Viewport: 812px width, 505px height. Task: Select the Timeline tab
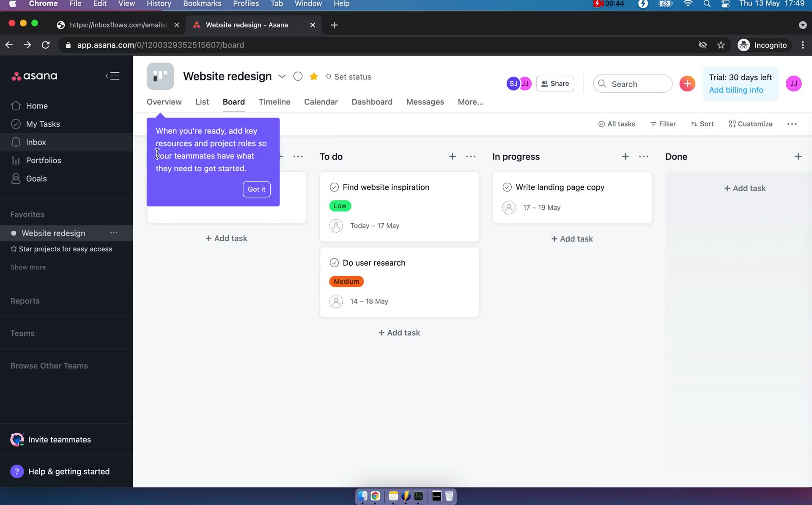click(274, 102)
